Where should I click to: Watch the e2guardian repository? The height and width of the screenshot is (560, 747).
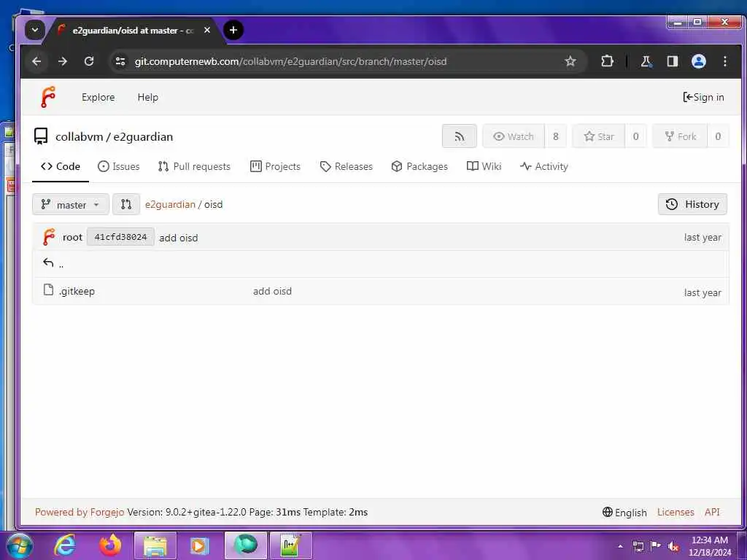[513, 136]
